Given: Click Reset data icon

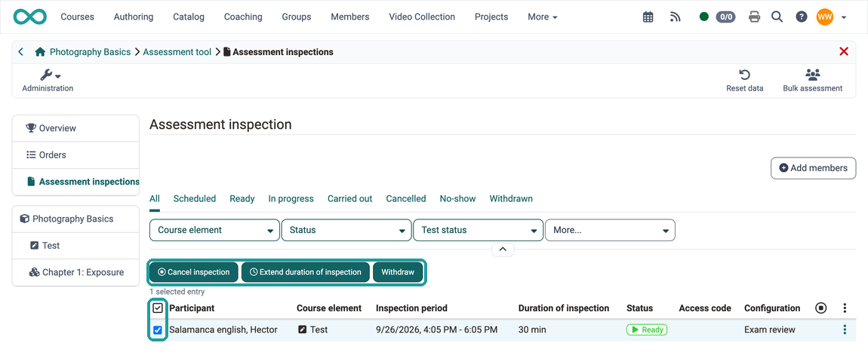Looking at the screenshot, I should click(x=744, y=81).
